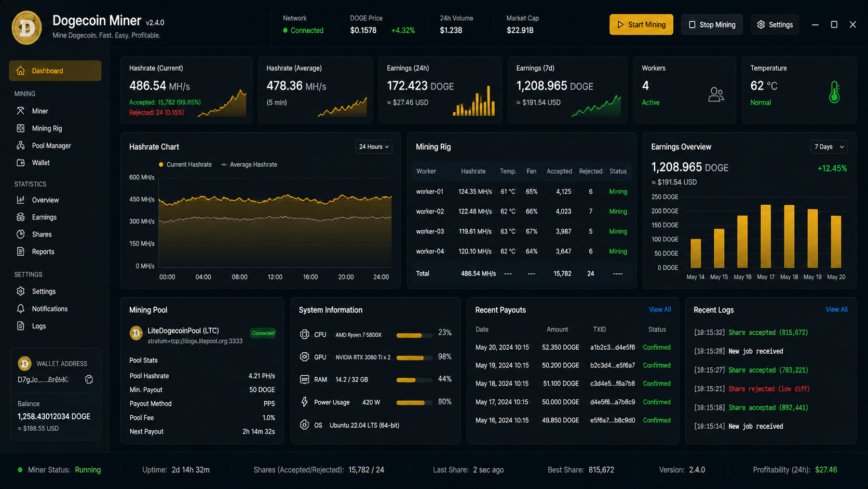Toggle Current Hashrate legend entry
Screen dimensions: 868x489
click(185, 165)
